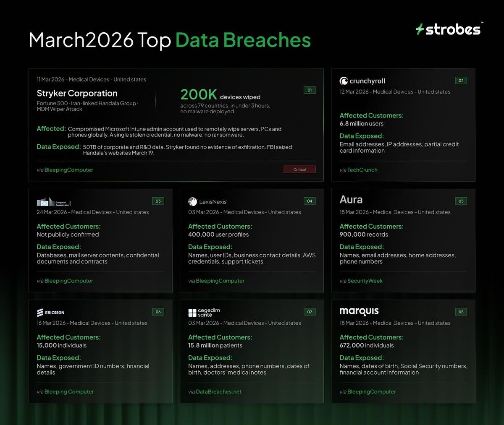Click 'MDM Wiper Attack' text
Viewport: 504px width, 425px height.
click(x=59, y=109)
